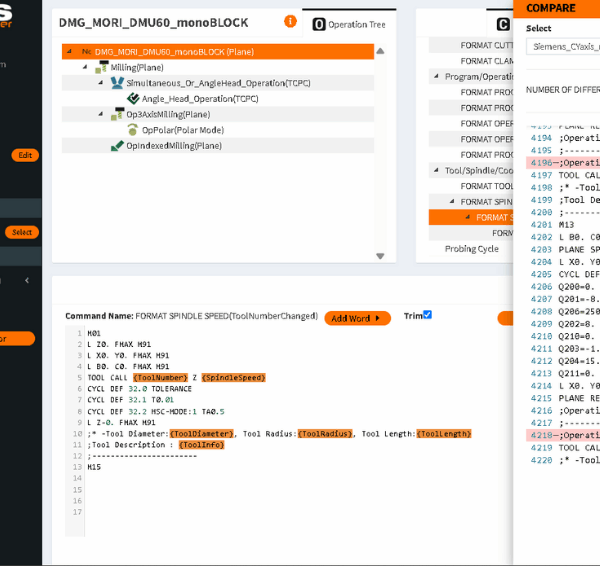Select the Probing Cycle entry
Screen dimensions: 600x566
pos(471,249)
